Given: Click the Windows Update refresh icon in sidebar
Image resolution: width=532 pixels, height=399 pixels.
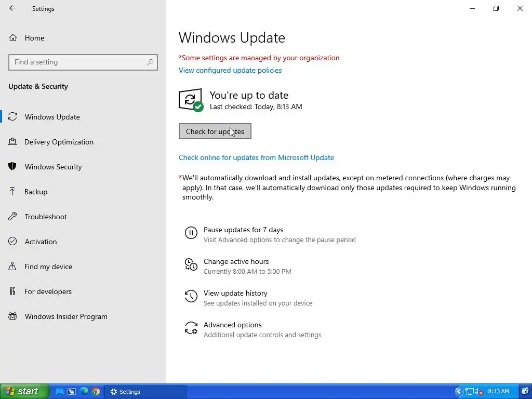Looking at the screenshot, I should (x=12, y=117).
